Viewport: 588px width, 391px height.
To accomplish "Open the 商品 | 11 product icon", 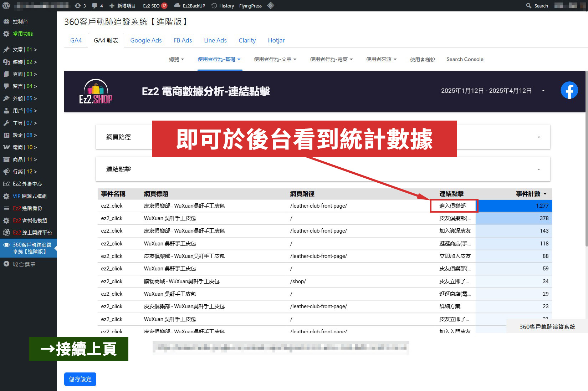I will pyautogui.click(x=6, y=159).
